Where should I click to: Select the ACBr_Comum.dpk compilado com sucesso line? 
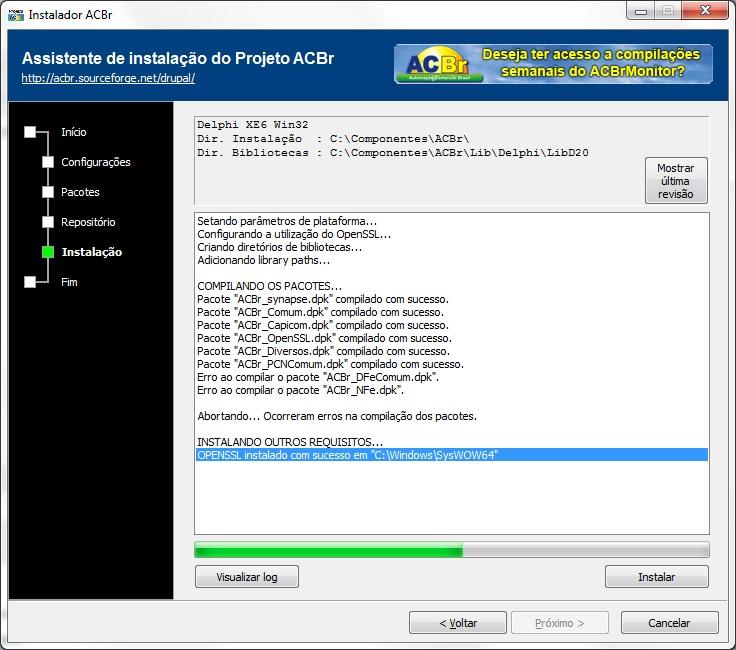point(321,312)
